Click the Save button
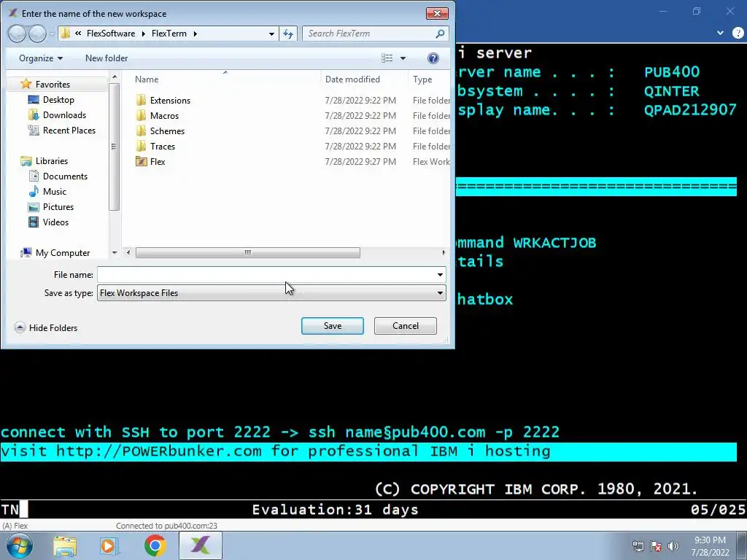 [333, 326]
